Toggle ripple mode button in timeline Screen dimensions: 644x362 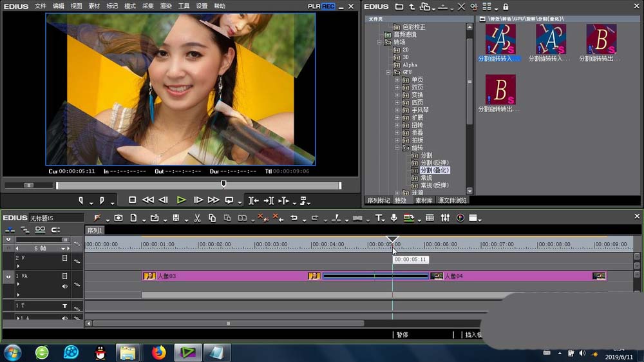point(24,230)
